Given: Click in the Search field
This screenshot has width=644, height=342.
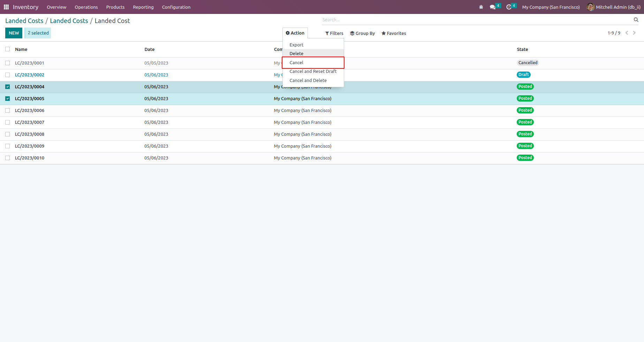Looking at the screenshot, I should pos(477,20).
